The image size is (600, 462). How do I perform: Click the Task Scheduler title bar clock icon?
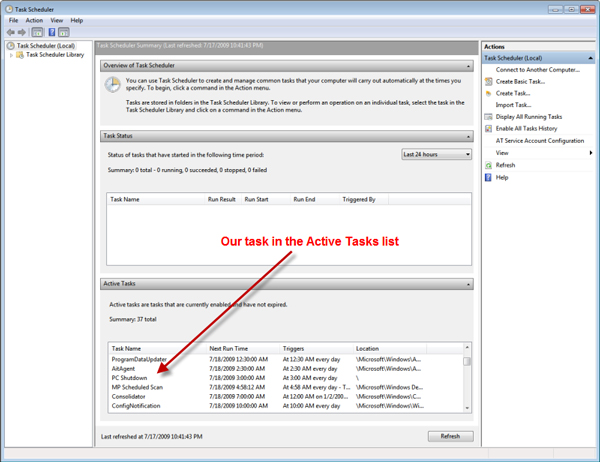(x=9, y=9)
